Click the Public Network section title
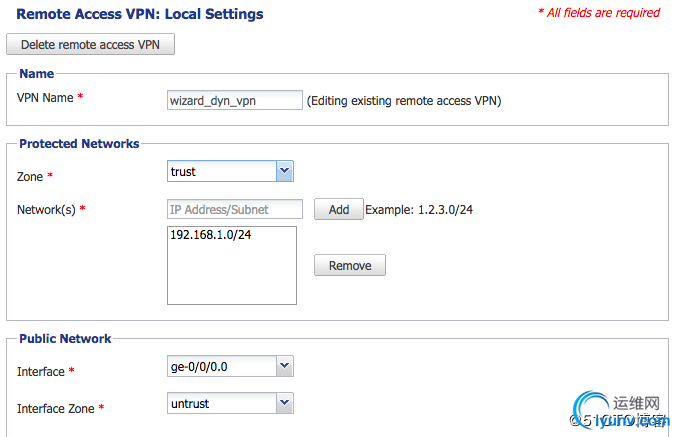Screen dimensions: 676x437 click(x=65, y=338)
